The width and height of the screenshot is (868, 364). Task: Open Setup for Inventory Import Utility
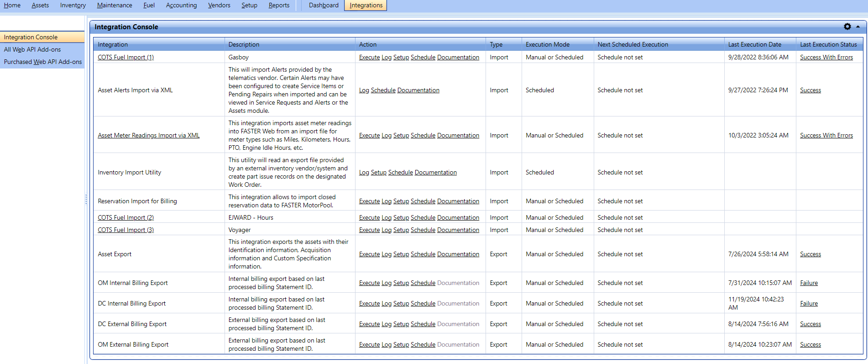[x=379, y=172]
